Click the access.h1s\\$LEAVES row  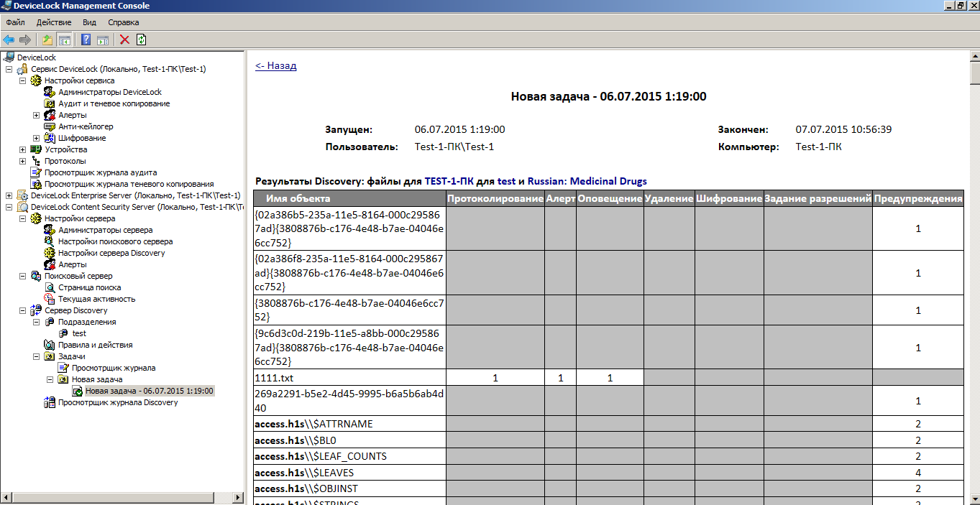[349, 473]
